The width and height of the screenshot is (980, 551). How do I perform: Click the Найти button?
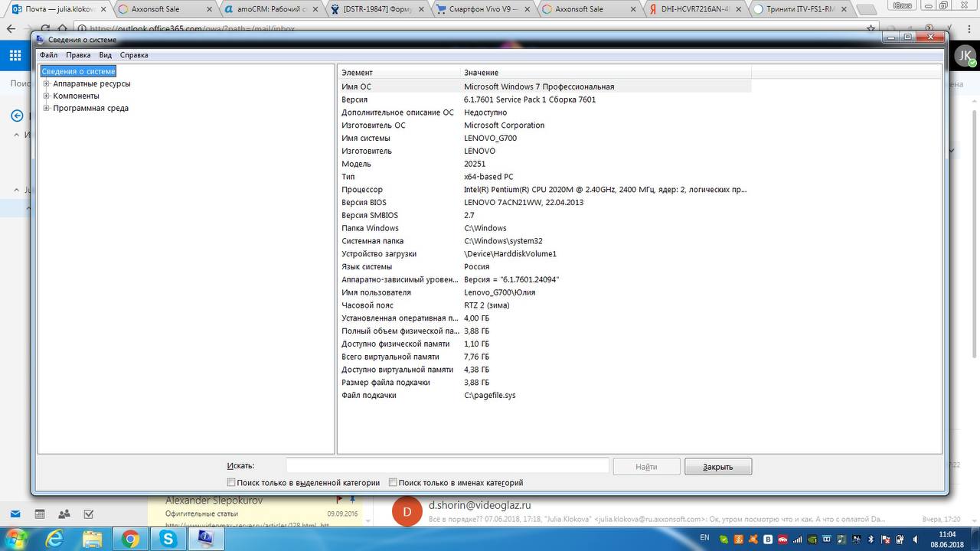[646, 466]
